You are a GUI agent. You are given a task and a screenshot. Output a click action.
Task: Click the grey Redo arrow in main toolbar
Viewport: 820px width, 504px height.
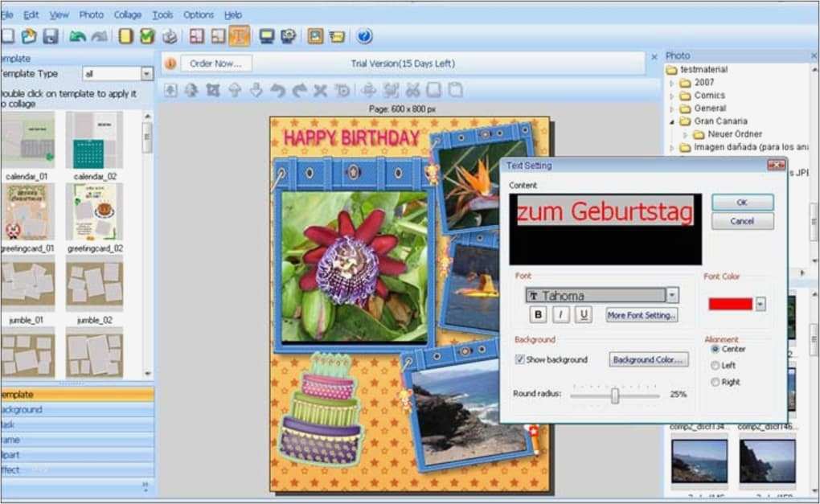tap(100, 36)
